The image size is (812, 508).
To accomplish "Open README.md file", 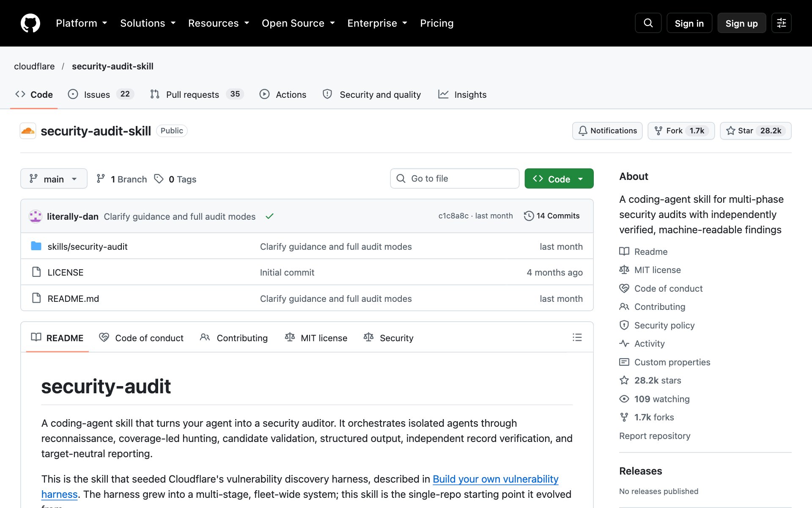I will click(x=73, y=298).
